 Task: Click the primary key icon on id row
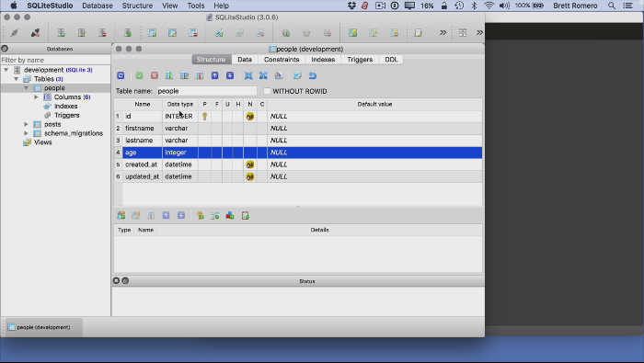pyautogui.click(x=204, y=117)
